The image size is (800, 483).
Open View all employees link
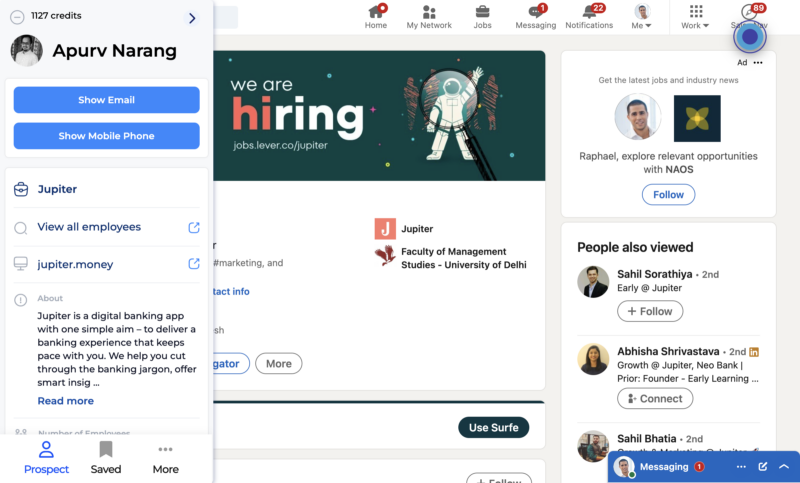pos(89,227)
